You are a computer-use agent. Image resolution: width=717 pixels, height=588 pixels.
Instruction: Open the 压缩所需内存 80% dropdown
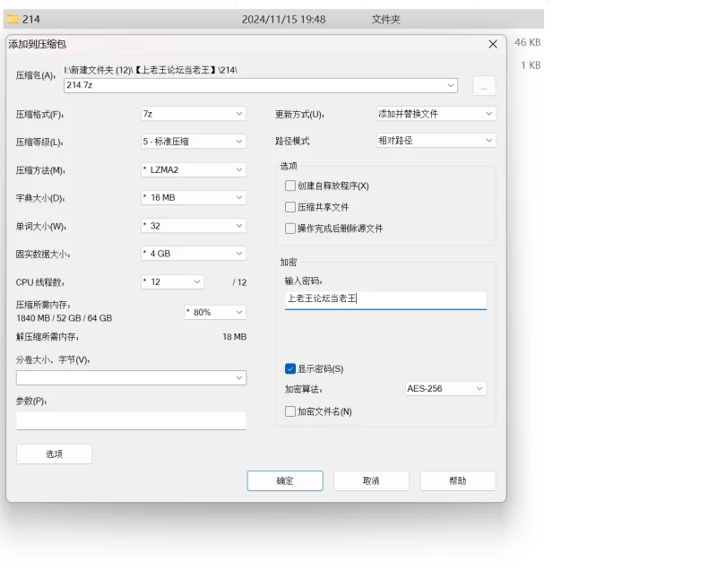point(215,312)
